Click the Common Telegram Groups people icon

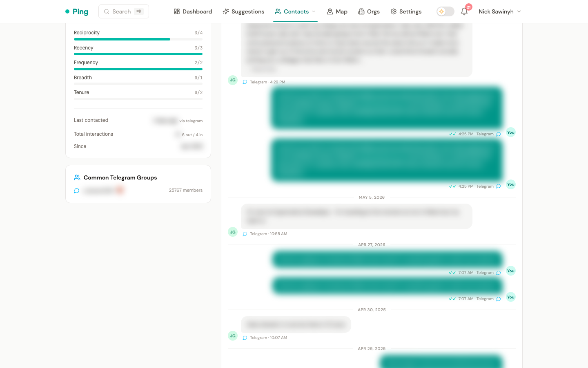pyautogui.click(x=77, y=177)
